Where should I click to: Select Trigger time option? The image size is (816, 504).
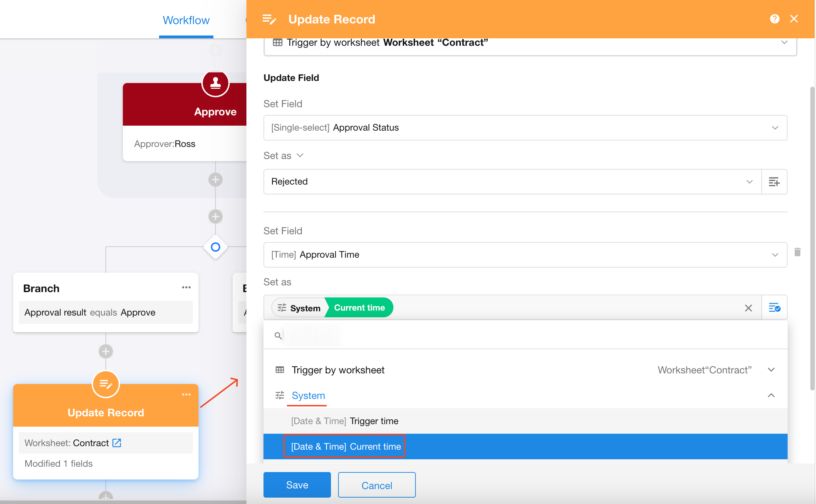[x=374, y=421]
